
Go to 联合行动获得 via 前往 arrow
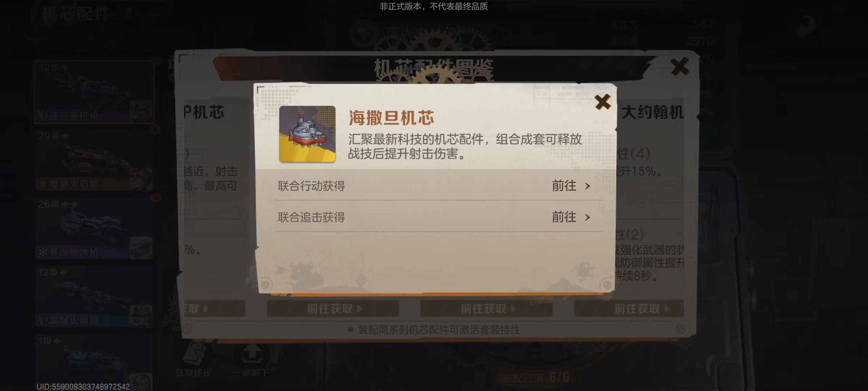tap(571, 186)
